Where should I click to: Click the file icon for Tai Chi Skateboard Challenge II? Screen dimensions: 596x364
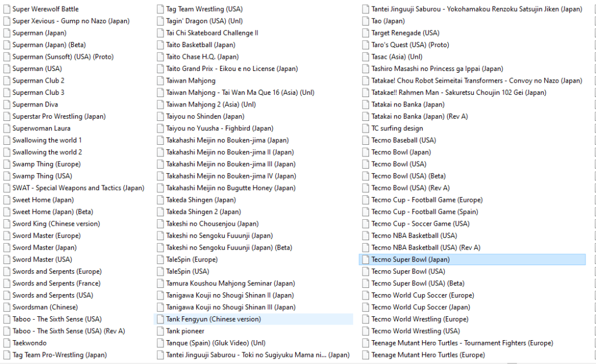point(161,33)
